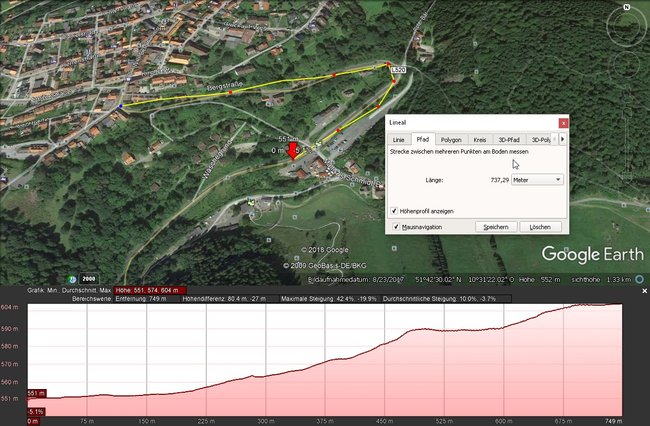Click the Löschen button
Screen dimensions: 650x426
tap(540, 227)
